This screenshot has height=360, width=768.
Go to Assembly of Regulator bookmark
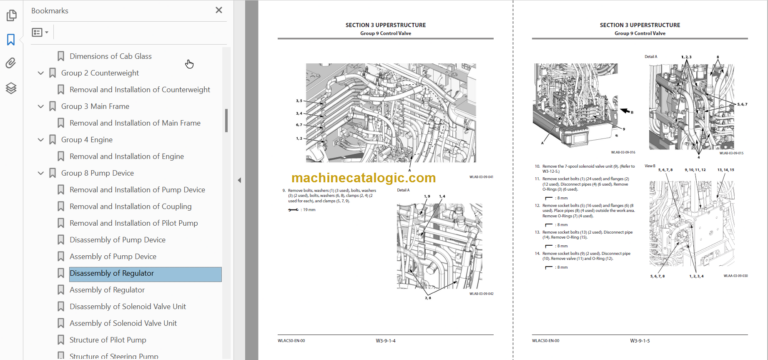pyautogui.click(x=107, y=290)
